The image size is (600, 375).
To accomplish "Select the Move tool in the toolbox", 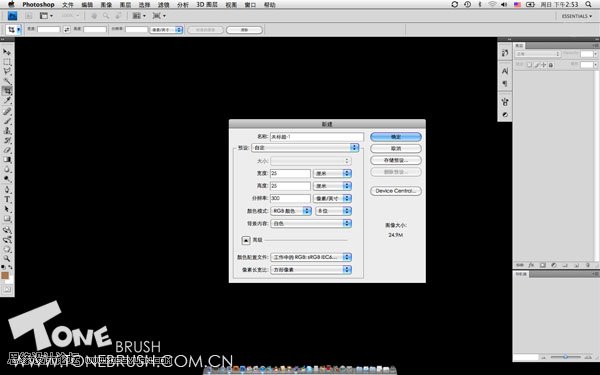I will 7,52.
